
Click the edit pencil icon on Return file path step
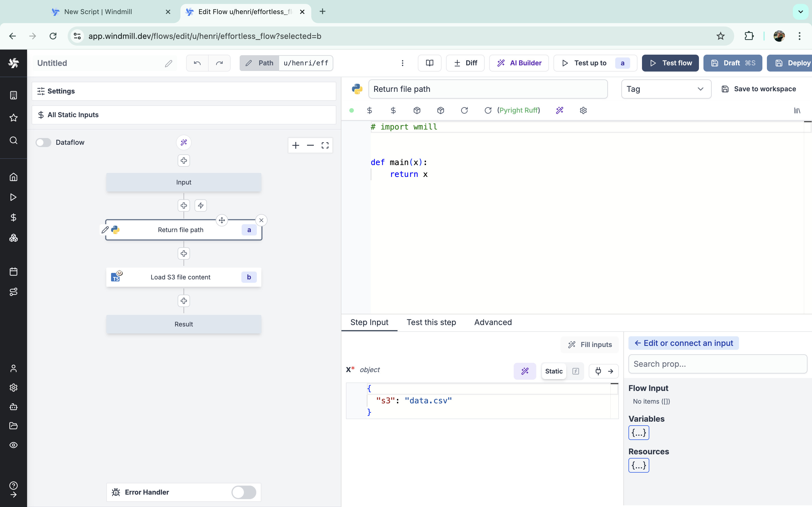(105, 230)
